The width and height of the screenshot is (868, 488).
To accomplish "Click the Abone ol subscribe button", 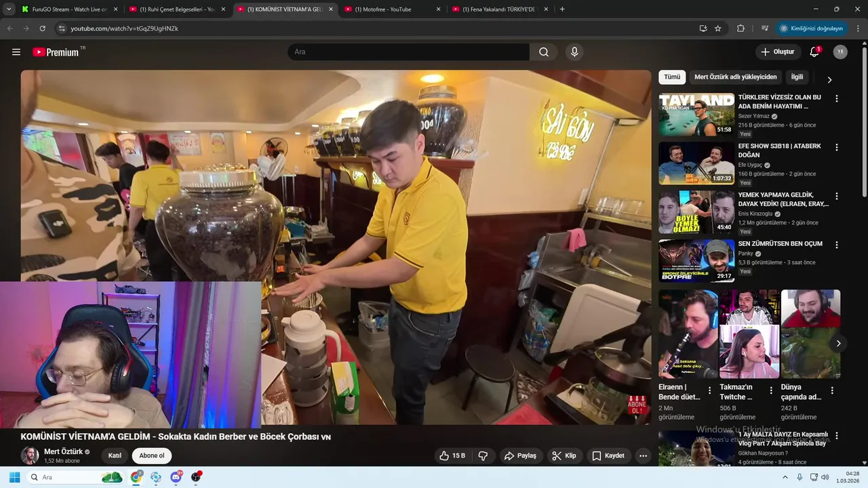I will (152, 455).
